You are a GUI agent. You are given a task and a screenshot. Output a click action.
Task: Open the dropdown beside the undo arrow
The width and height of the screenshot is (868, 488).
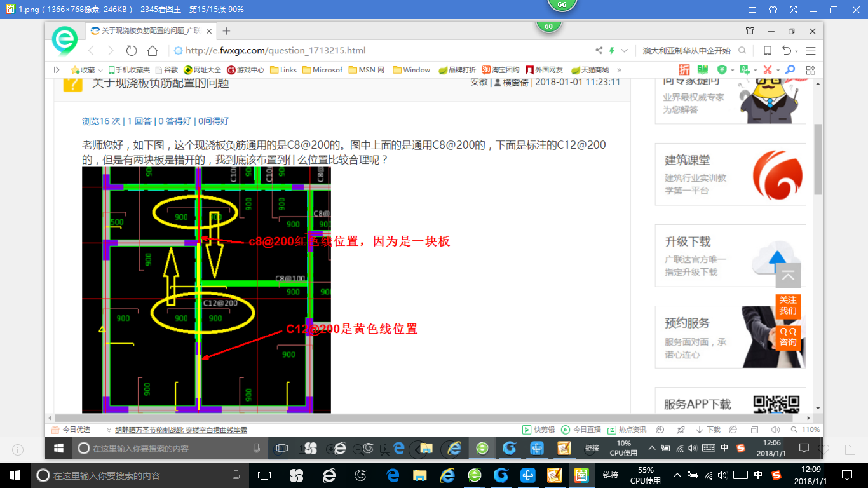[x=797, y=51]
